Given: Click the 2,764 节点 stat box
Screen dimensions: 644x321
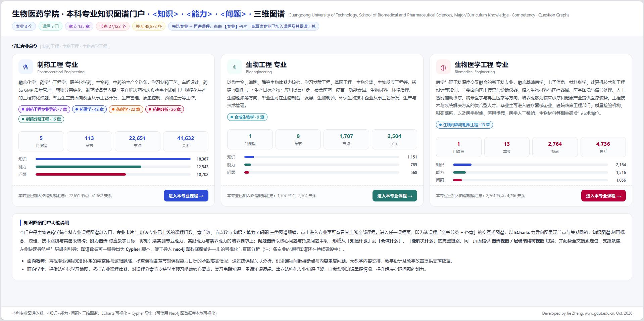Looking at the screenshot, I should 555,147.
